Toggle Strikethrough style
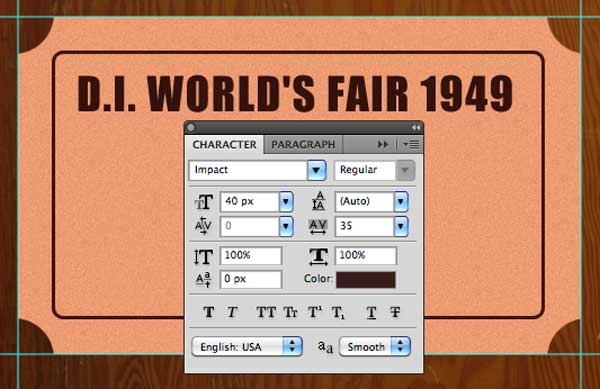600x389 pixels. coord(395,312)
